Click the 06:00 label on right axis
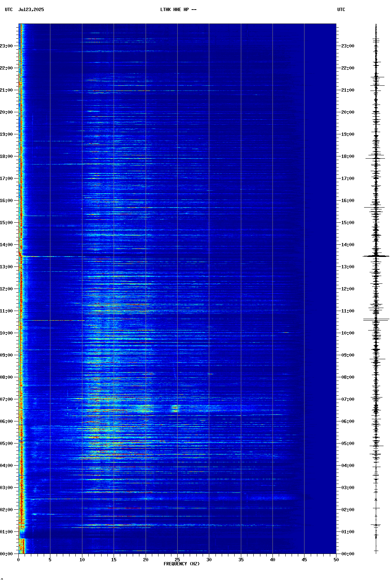 click(x=348, y=421)
